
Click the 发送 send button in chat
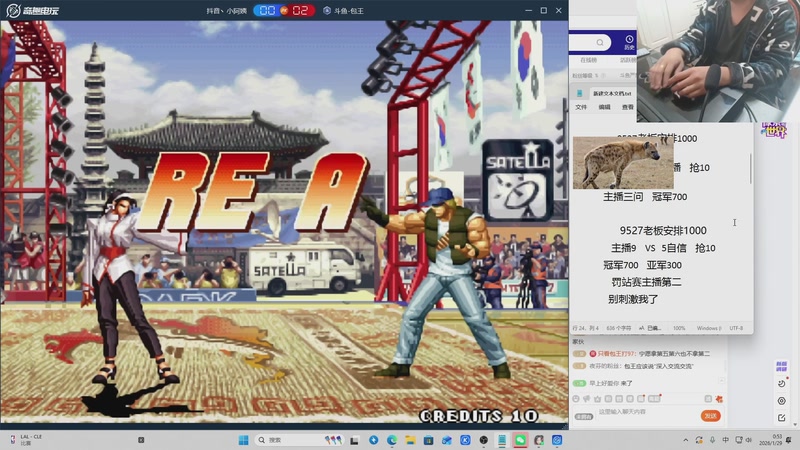710,416
